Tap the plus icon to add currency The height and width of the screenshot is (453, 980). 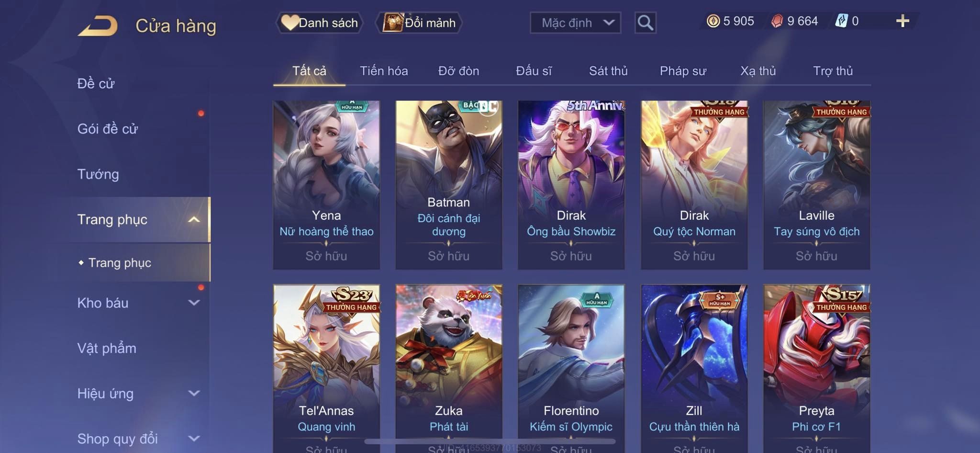pyautogui.click(x=902, y=21)
